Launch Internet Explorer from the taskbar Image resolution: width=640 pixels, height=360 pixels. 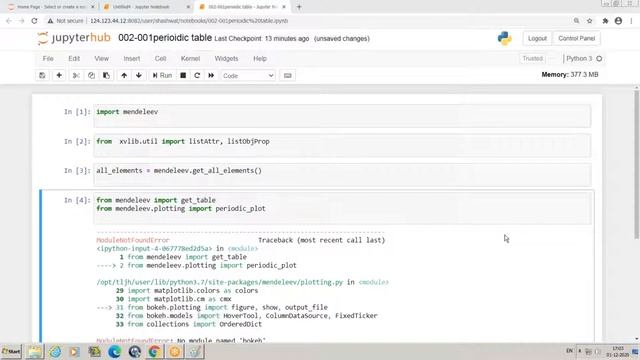tap(55, 351)
